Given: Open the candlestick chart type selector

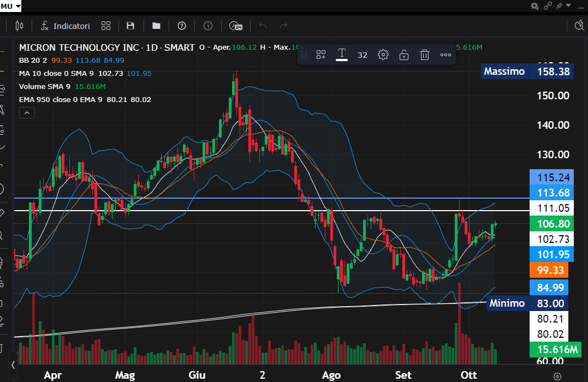Looking at the screenshot, I should coord(20,26).
